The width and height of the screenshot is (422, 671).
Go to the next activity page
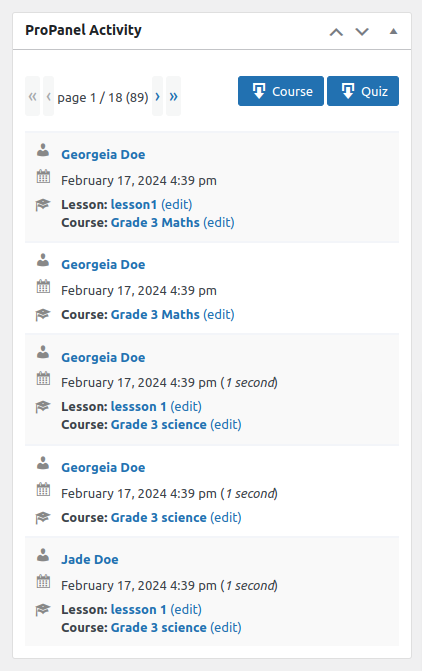click(x=158, y=96)
